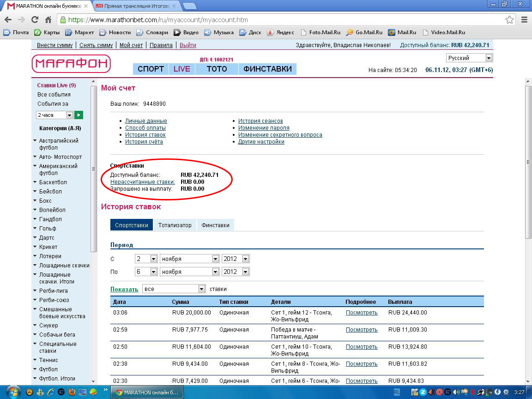Open the Видео bookmark
Image resolution: width=532 pixels, height=399 pixels.
point(186,32)
